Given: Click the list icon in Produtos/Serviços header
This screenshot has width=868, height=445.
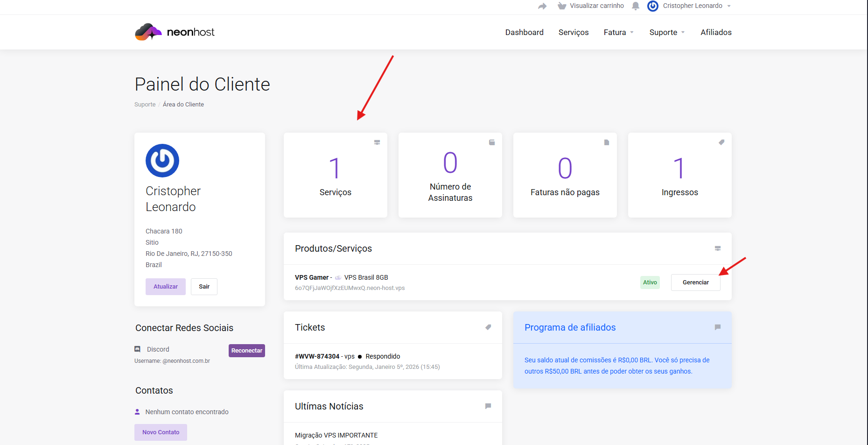Looking at the screenshot, I should (x=718, y=248).
